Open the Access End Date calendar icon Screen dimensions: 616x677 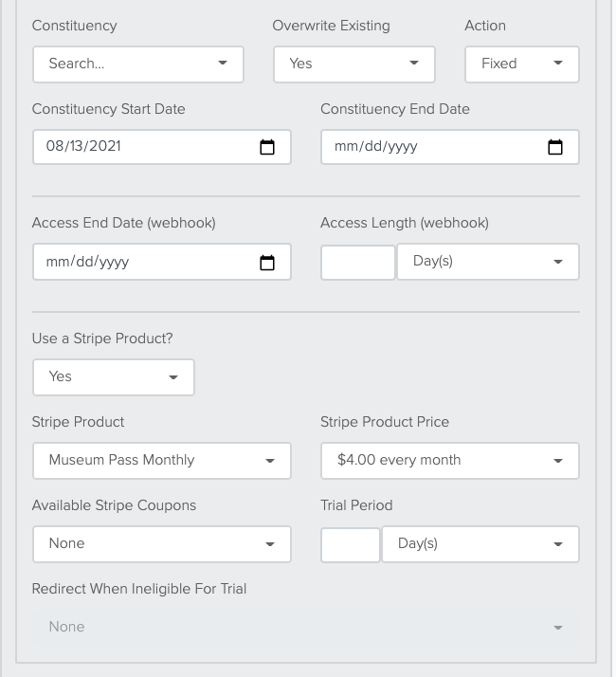coord(267,263)
